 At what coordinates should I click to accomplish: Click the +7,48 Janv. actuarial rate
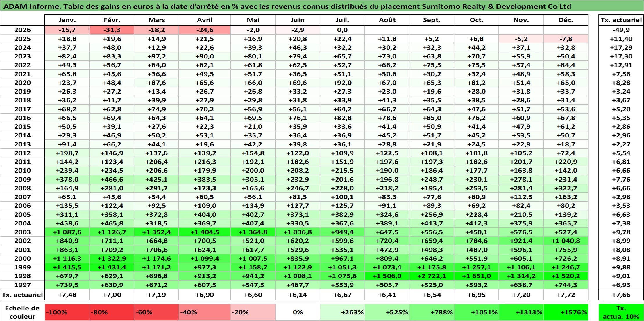(67, 295)
